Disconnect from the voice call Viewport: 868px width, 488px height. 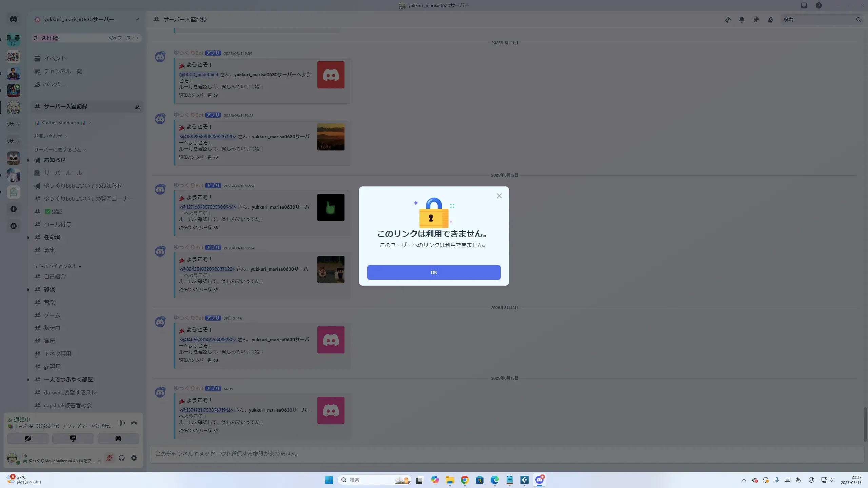click(x=134, y=423)
